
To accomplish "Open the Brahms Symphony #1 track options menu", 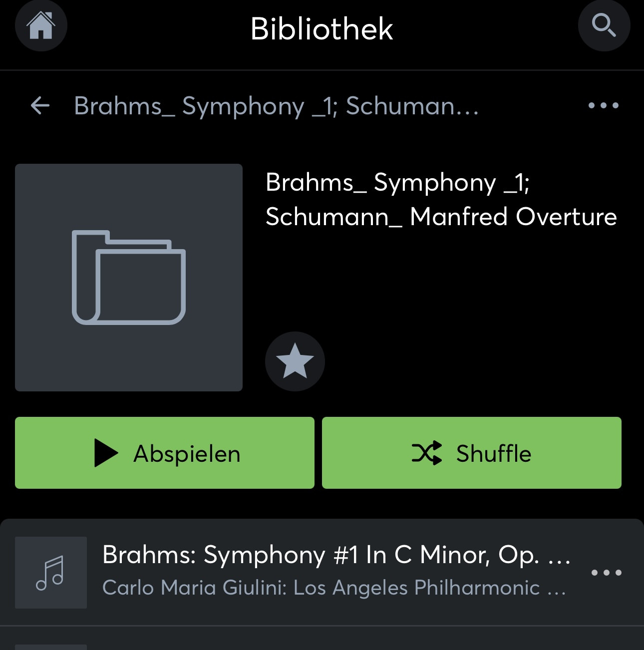I will [606, 573].
